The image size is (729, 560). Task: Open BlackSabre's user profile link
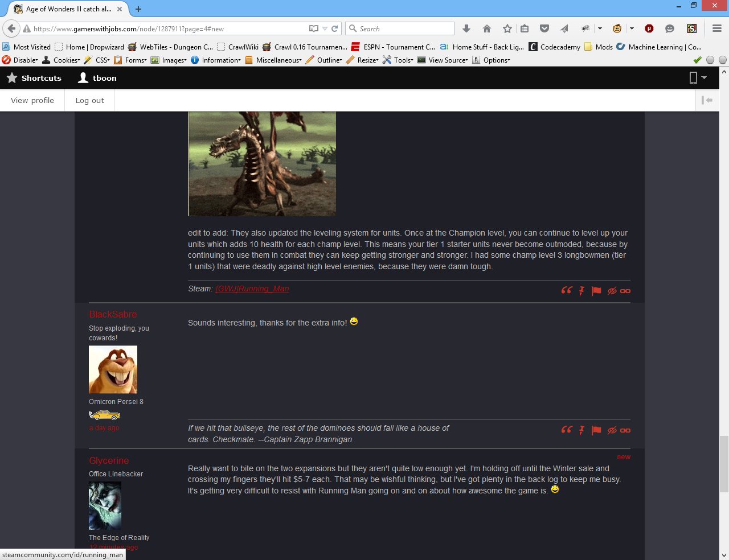pyautogui.click(x=113, y=314)
